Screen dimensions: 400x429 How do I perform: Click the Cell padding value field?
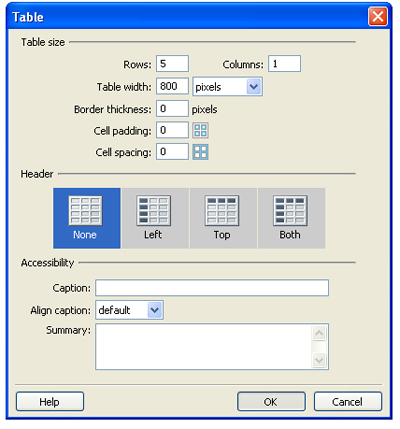click(x=172, y=130)
